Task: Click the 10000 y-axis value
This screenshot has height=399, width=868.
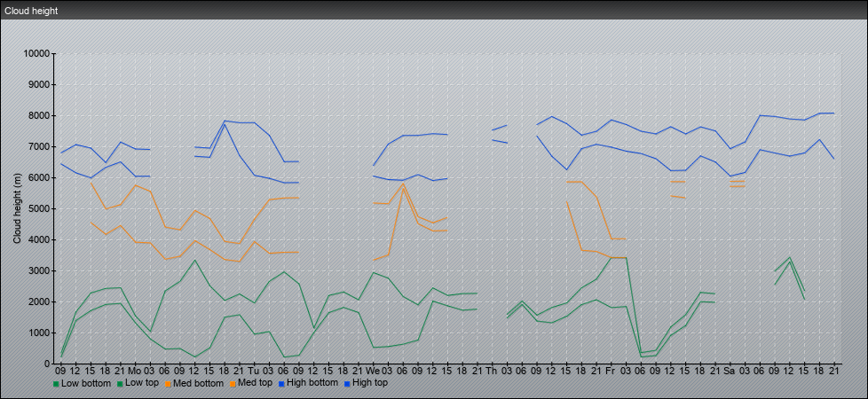Action: point(36,54)
